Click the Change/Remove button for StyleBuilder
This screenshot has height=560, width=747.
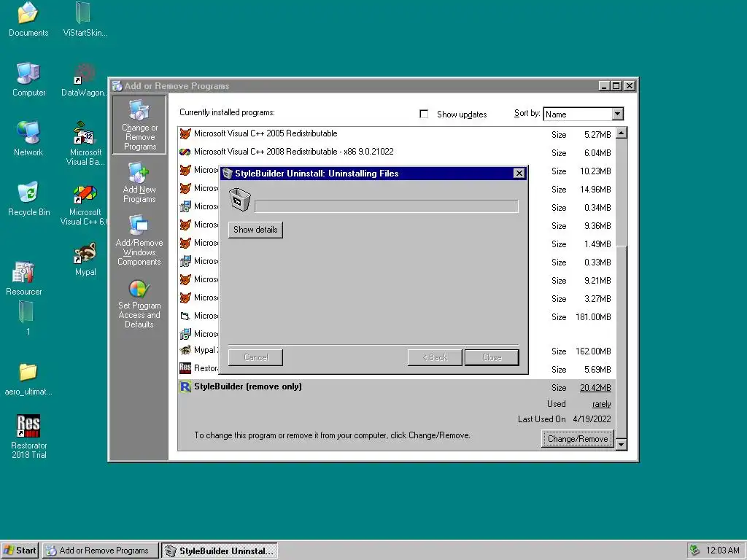578,439
